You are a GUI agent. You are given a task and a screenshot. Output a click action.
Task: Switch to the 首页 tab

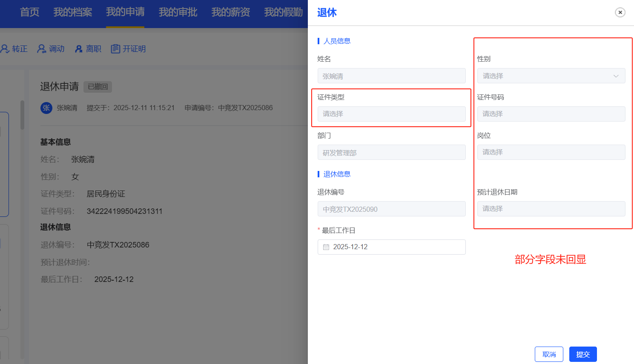[29, 12]
